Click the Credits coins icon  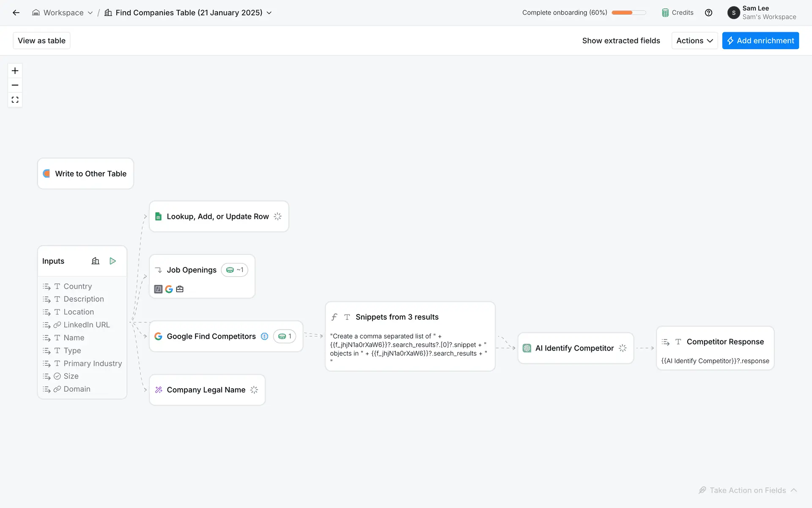665,13
